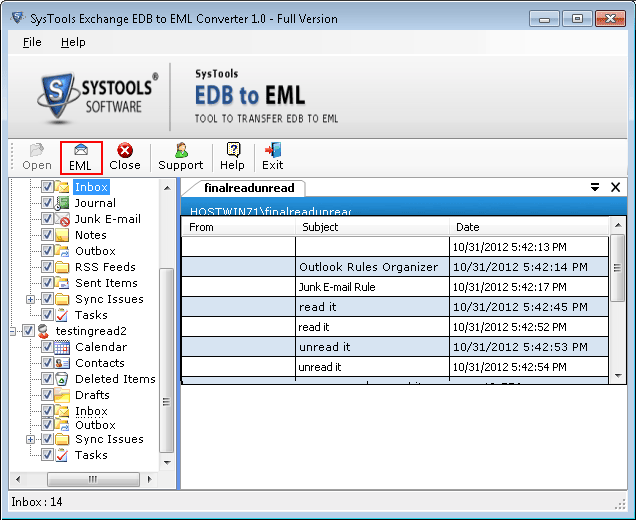Uncheck the Junk E-mail checkbox

47,219
